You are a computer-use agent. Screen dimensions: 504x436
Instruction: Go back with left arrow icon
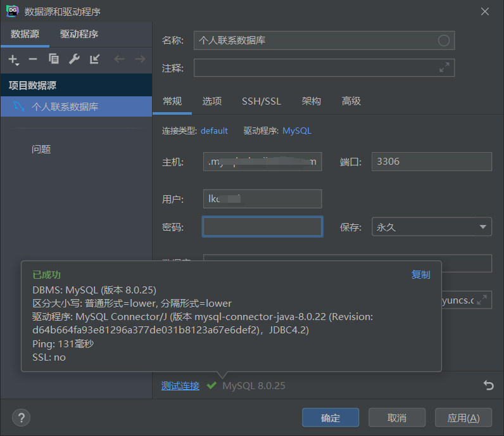pos(119,59)
